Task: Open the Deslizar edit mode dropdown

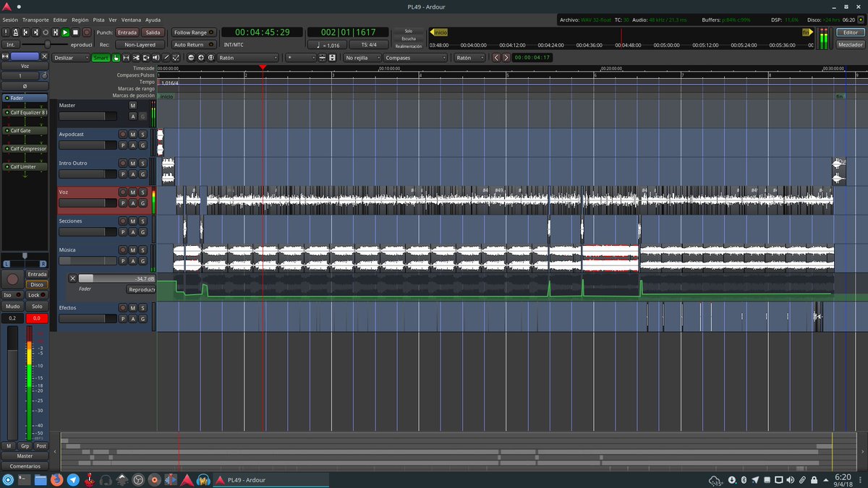Action: pyautogui.click(x=71, y=57)
